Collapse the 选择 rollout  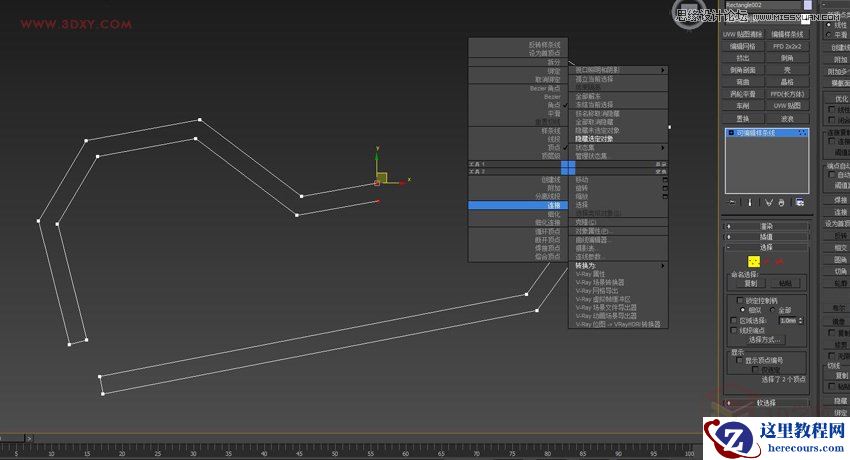coord(766,247)
